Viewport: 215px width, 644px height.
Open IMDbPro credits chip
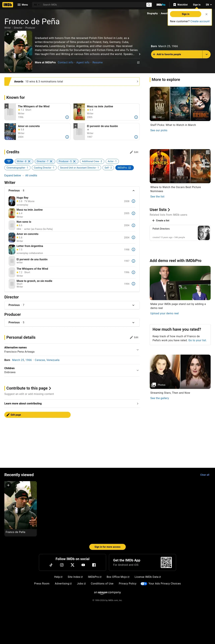(x=124, y=168)
